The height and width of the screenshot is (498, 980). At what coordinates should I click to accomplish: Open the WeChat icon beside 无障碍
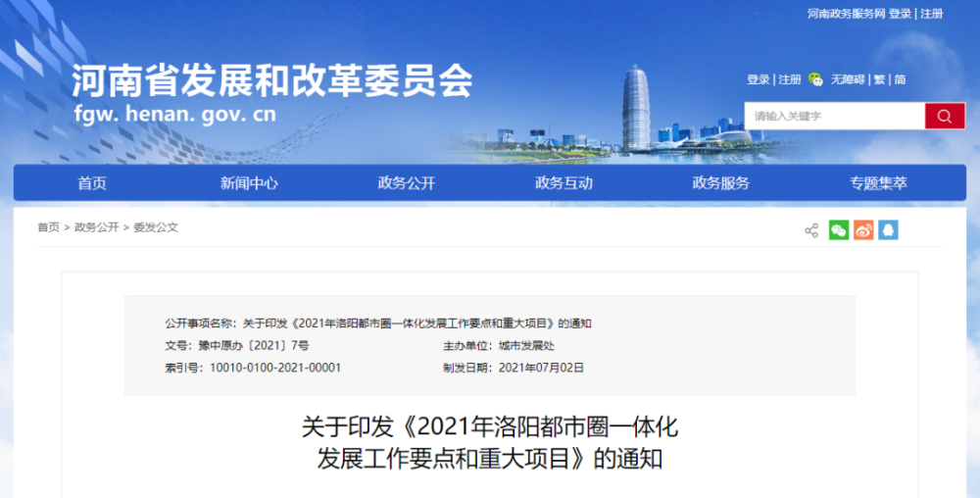click(x=815, y=79)
